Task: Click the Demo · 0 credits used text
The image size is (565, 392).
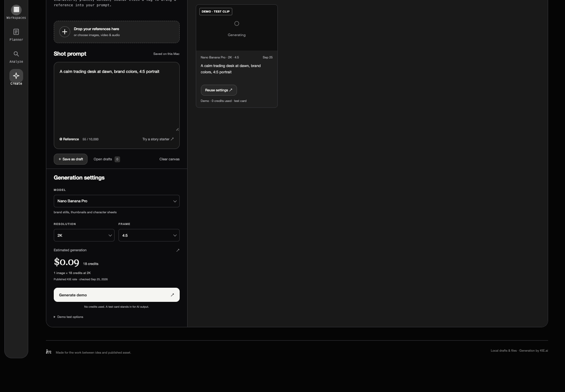Action: tap(224, 101)
